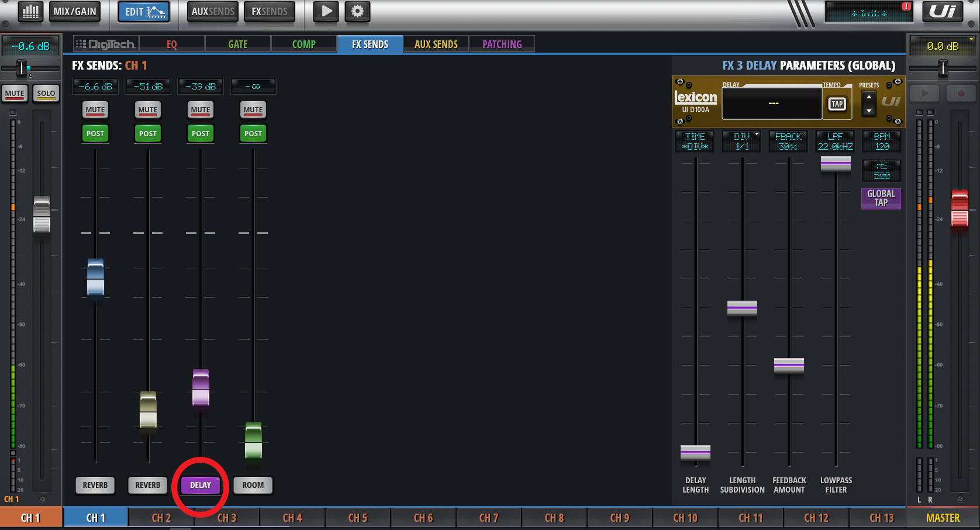Select next preset with up arrow
980x530 pixels.
coord(869,97)
